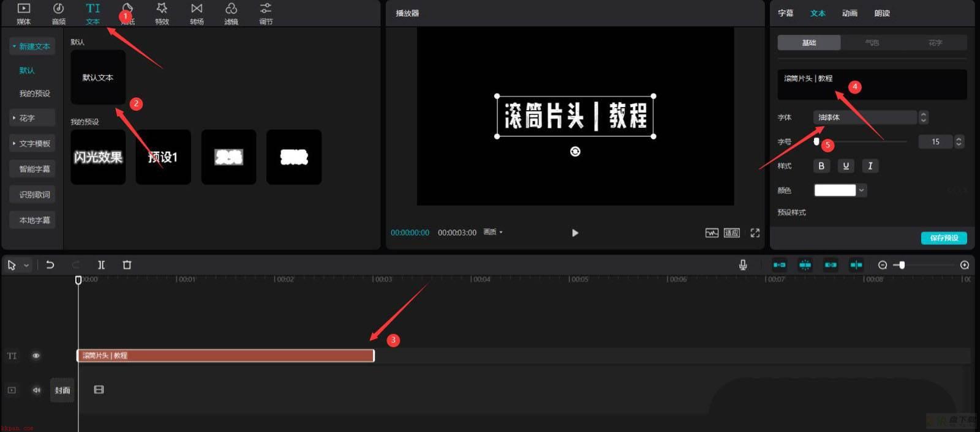Toggle underline U text style
Screen dimensions: 980x432
[x=846, y=166]
